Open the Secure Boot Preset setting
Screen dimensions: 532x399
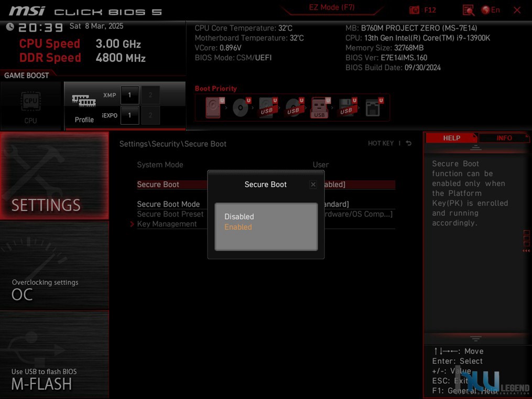[x=266, y=214]
